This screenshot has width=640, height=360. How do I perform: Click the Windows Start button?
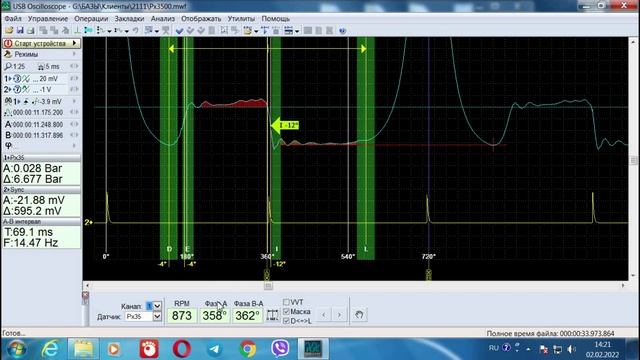coord(16,349)
